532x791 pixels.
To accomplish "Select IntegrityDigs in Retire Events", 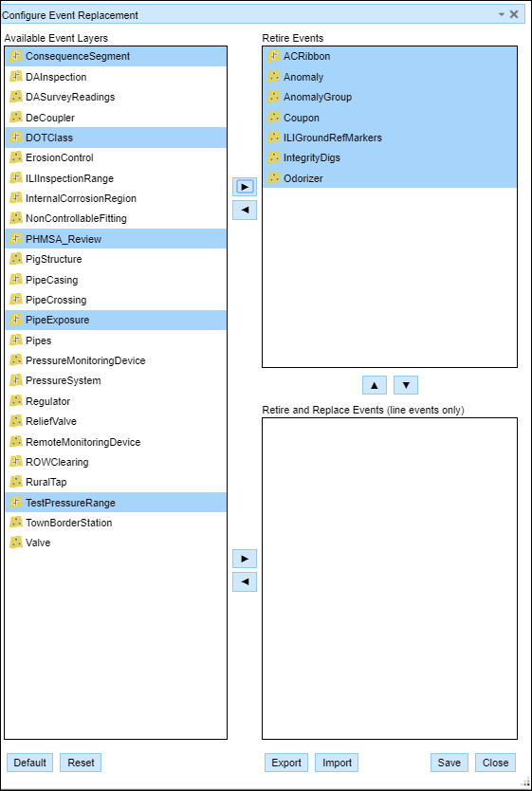I will click(390, 157).
